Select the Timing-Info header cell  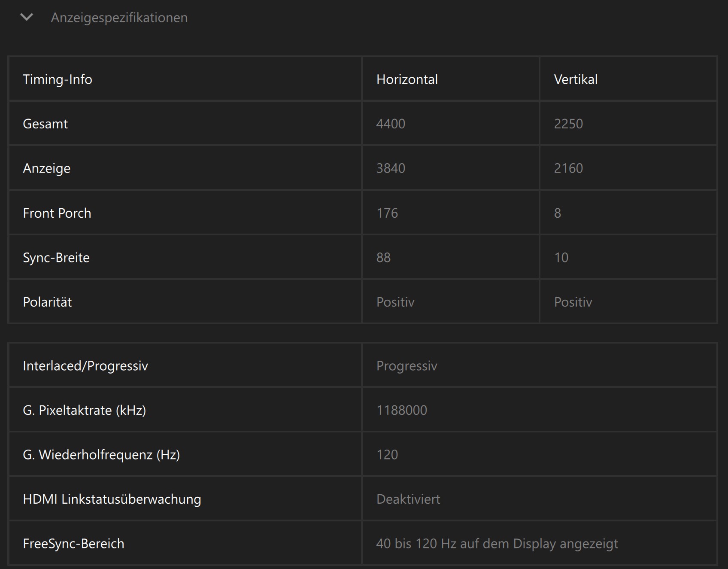[58, 79]
